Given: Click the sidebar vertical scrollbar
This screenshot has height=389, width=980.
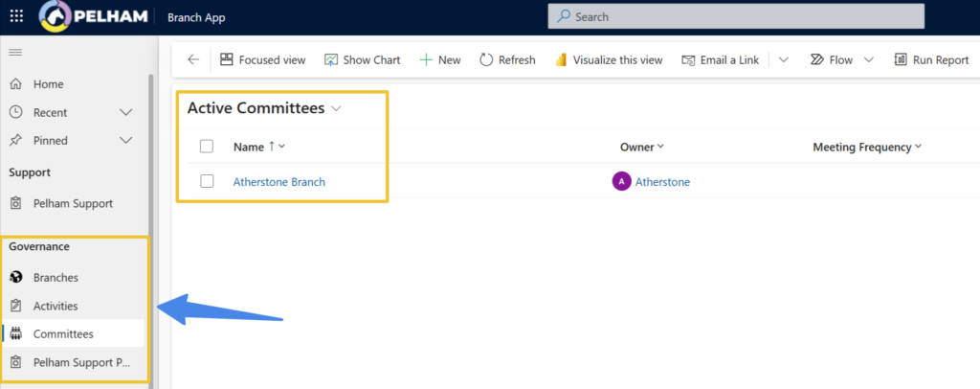Looking at the screenshot, I should pyautogui.click(x=149, y=192).
